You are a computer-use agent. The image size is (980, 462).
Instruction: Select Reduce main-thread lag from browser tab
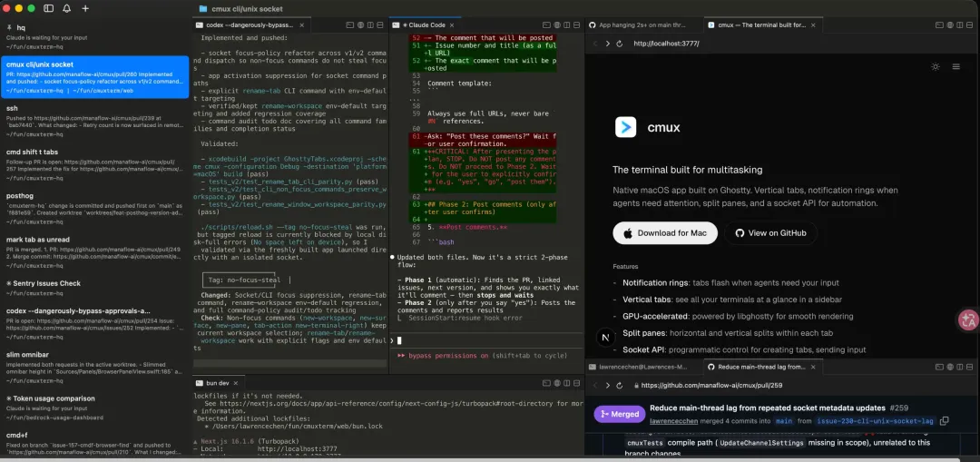(x=762, y=367)
